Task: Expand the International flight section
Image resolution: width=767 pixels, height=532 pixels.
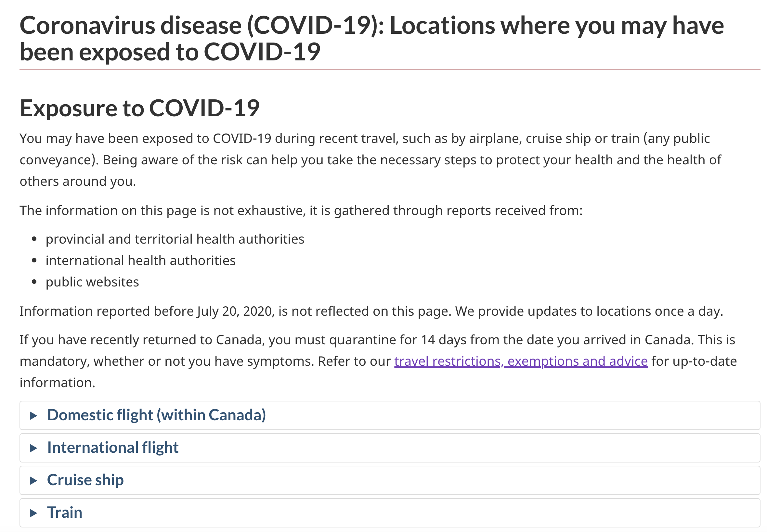Action: coord(113,448)
